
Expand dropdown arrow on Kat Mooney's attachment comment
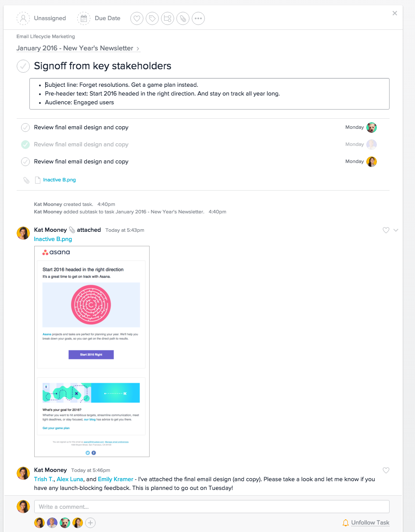tap(396, 230)
